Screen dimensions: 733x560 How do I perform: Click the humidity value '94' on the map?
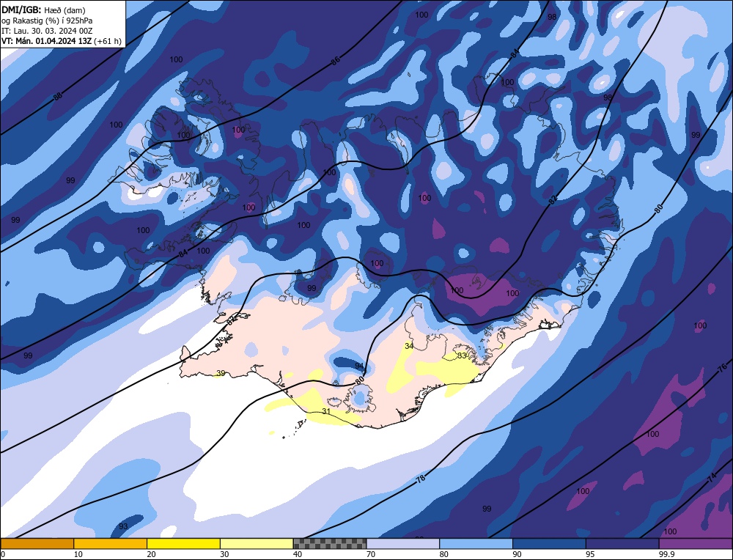pos(359,366)
